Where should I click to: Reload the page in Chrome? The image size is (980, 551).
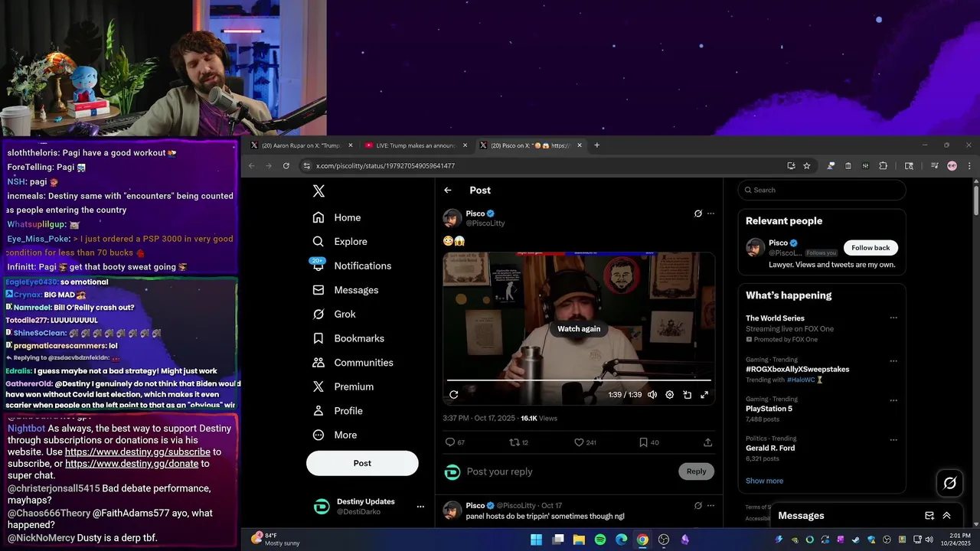click(x=286, y=166)
